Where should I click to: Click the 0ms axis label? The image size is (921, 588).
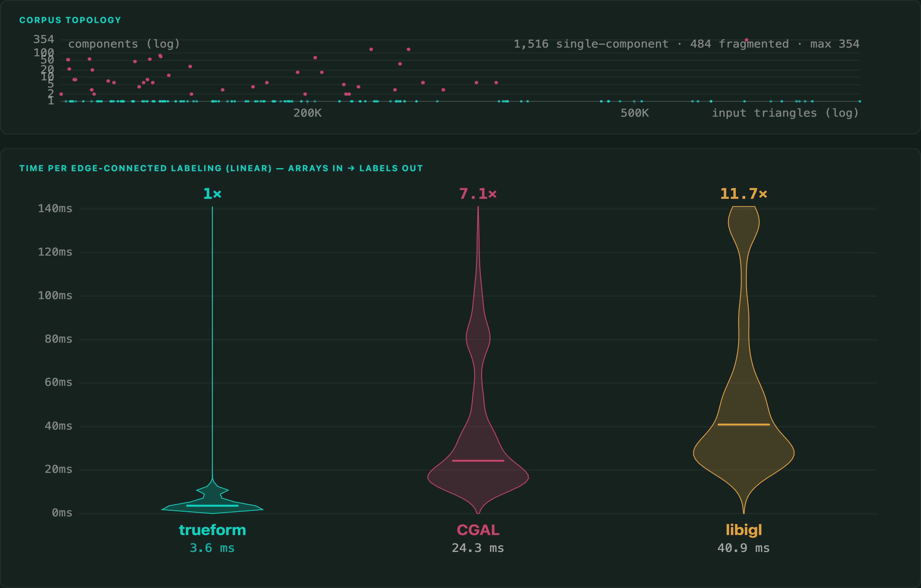(62, 513)
